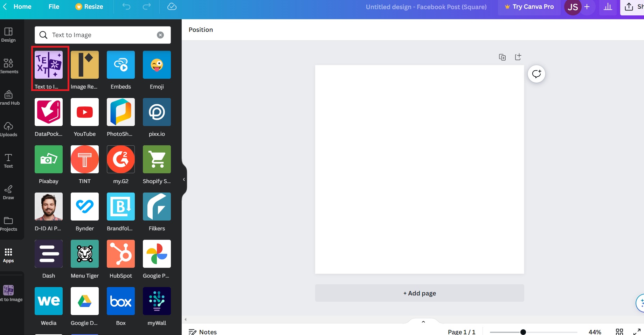Open the Notes panel

[x=203, y=331]
